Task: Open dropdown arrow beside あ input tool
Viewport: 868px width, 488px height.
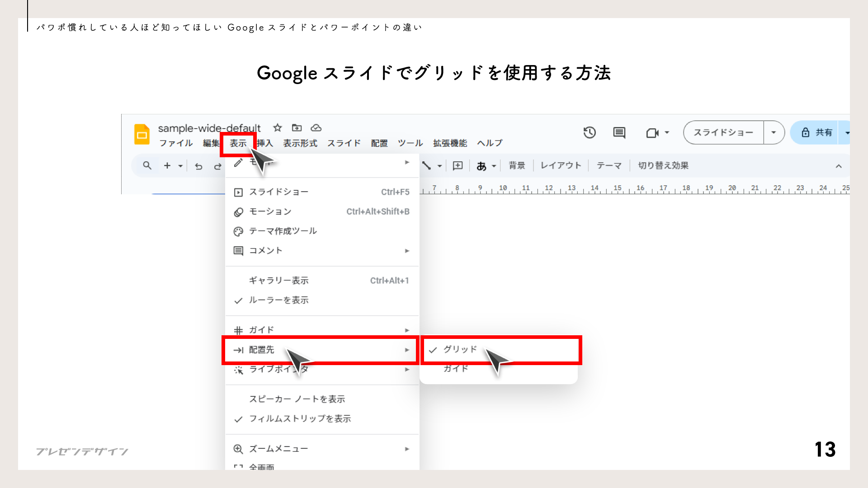Action: (x=494, y=166)
